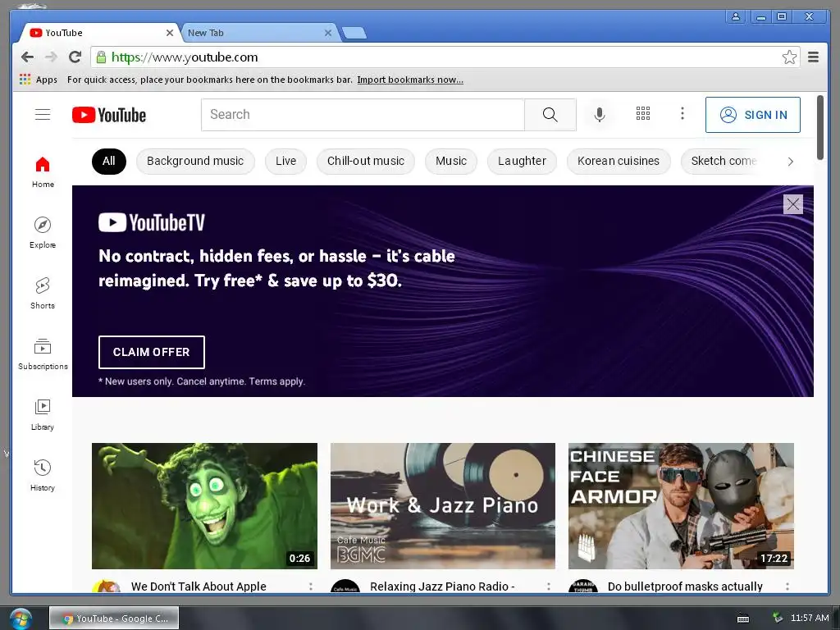Open Subscriptions in sidebar
This screenshot has height=630, width=840.
click(x=43, y=354)
